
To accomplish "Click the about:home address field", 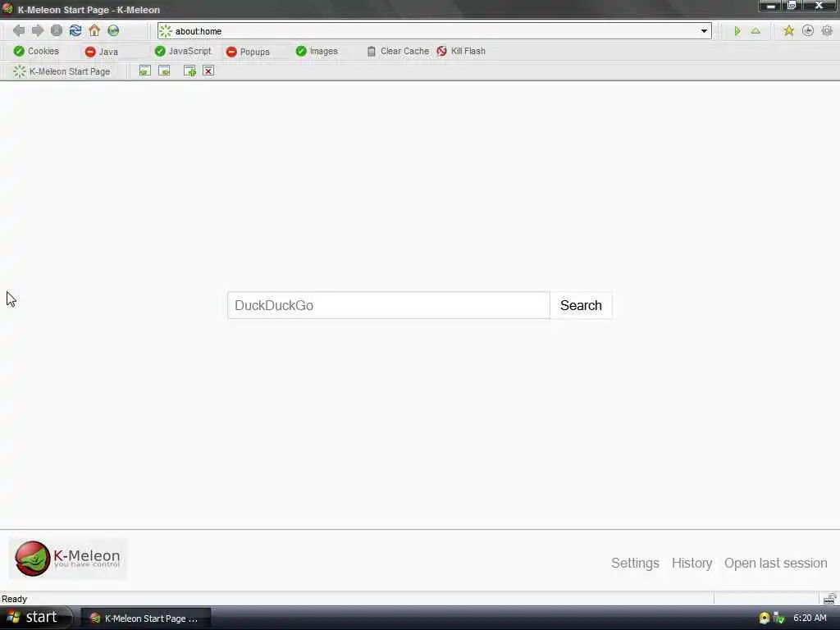I will [x=434, y=31].
